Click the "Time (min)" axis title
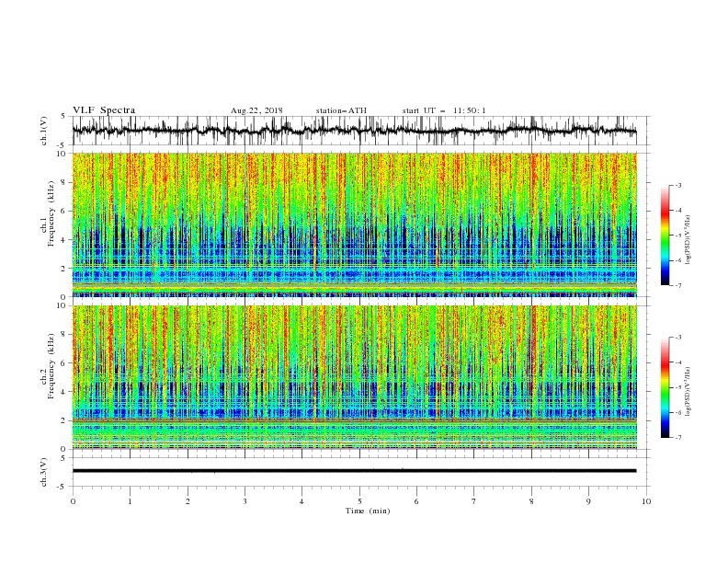The image size is (728, 563). (x=368, y=511)
